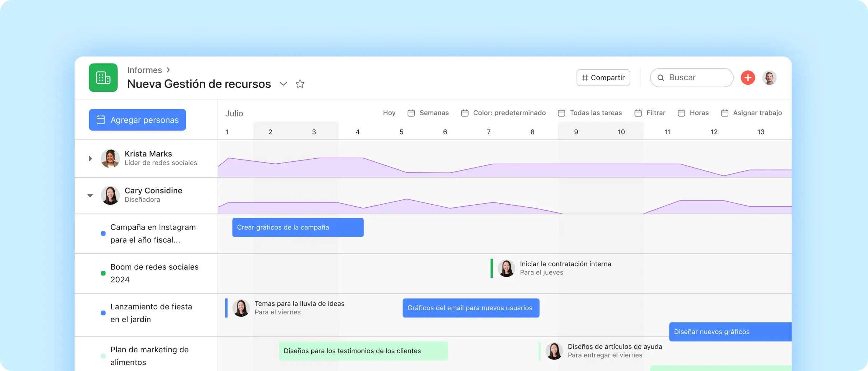Click assignee avatar on Diseños de artículos
This screenshot has width=868, height=371.
tap(554, 351)
